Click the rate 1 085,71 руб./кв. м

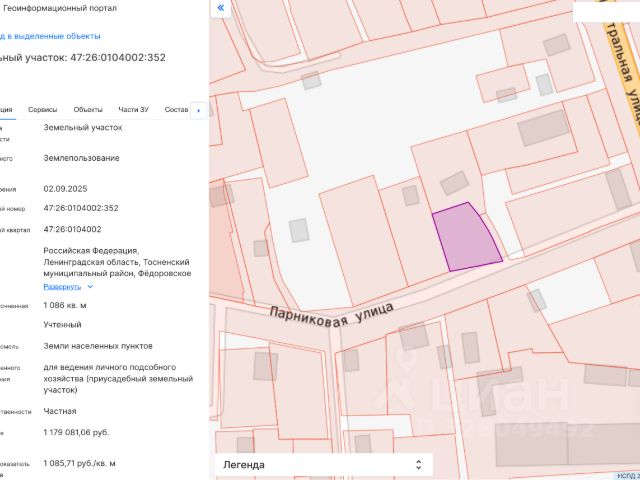tap(80, 464)
